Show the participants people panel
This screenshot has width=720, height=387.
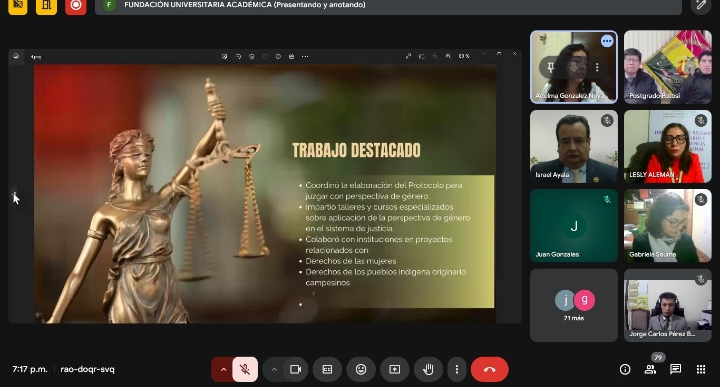click(x=650, y=369)
